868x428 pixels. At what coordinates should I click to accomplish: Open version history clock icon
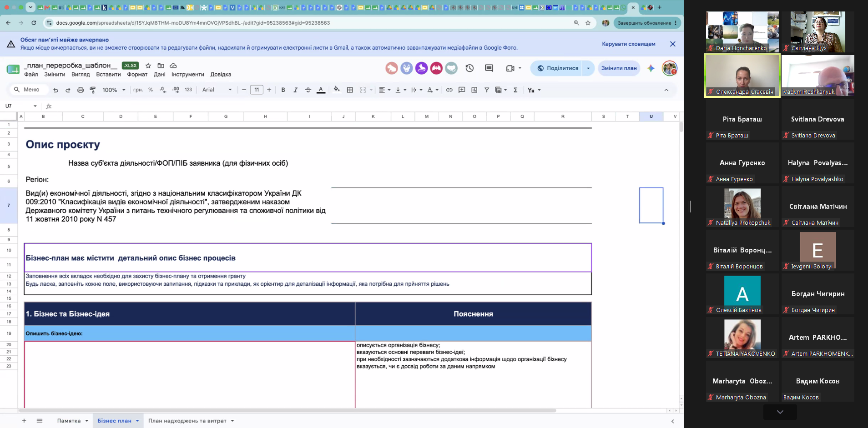tap(469, 68)
